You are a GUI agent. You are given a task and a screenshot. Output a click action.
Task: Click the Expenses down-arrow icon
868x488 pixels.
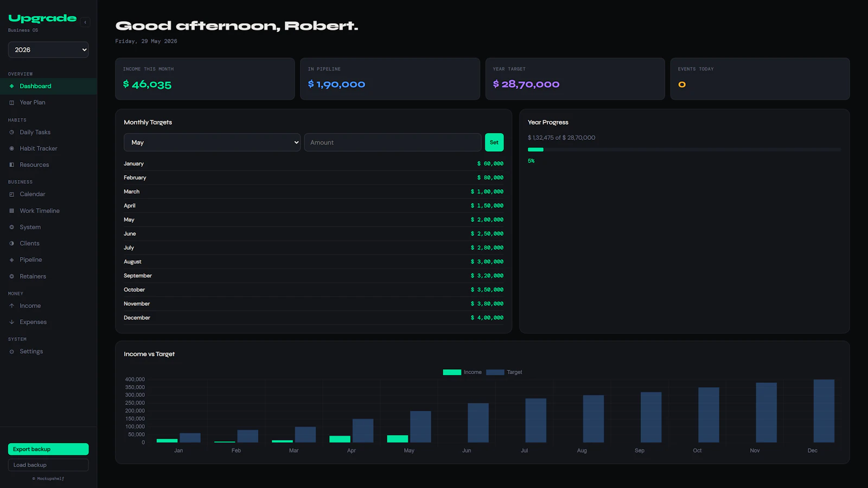[12, 322]
